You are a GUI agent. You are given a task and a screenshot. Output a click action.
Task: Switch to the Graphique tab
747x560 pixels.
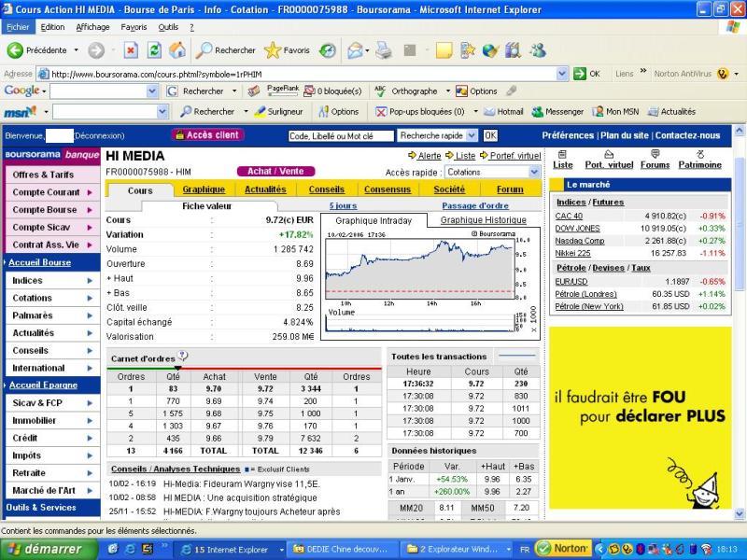click(204, 189)
